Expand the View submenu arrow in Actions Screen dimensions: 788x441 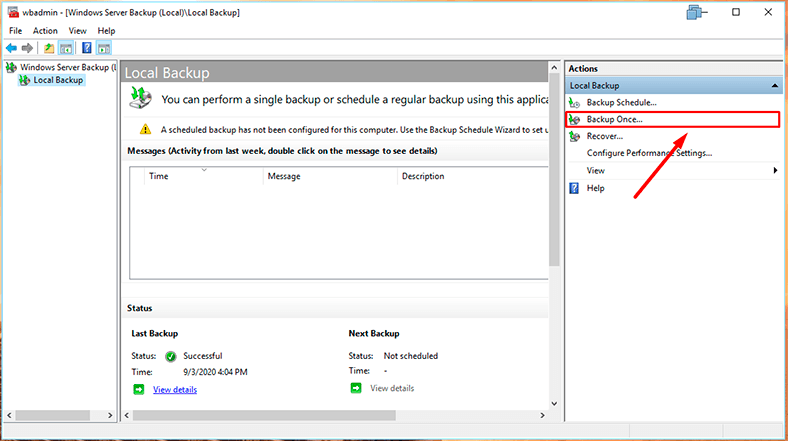(775, 171)
